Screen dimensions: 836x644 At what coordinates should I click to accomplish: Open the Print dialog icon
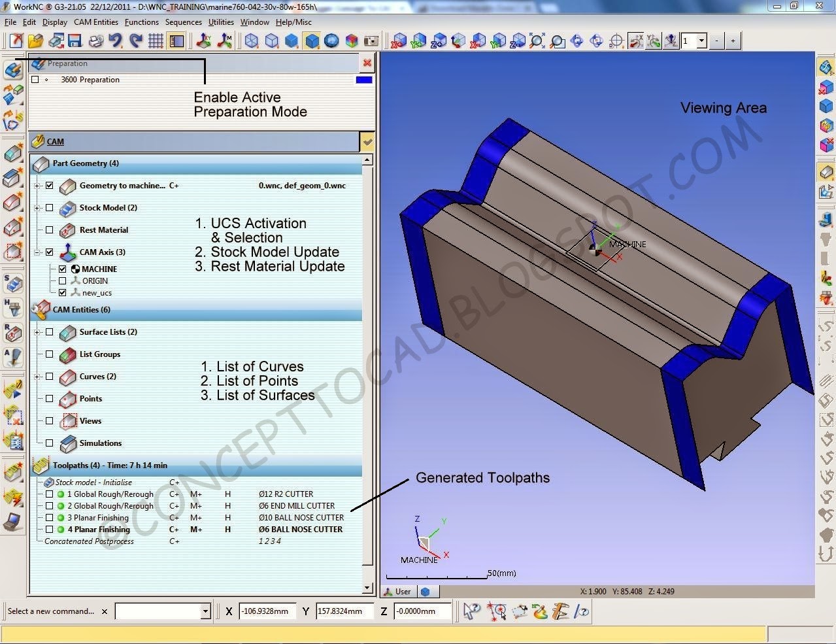pyautogui.click(x=97, y=40)
